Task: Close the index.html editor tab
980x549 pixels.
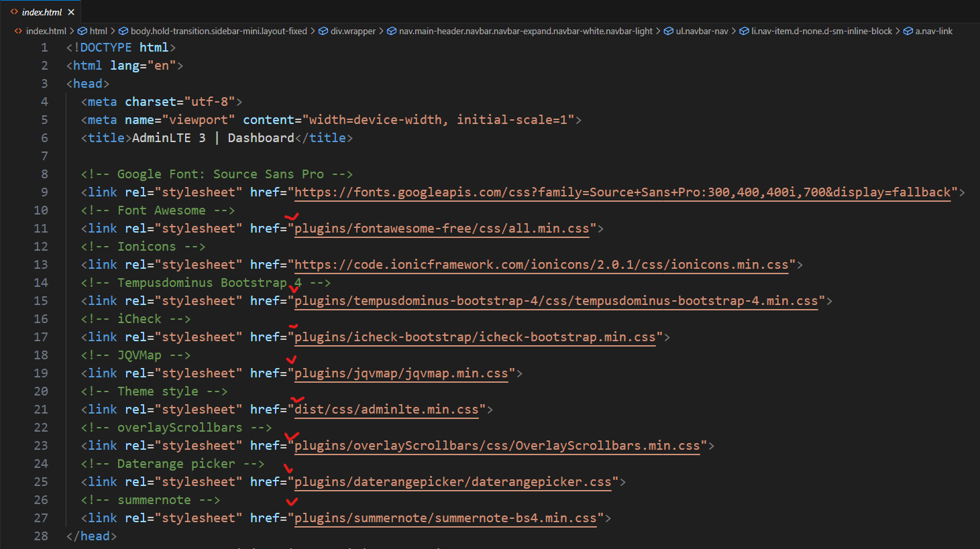Action: (71, 12)
